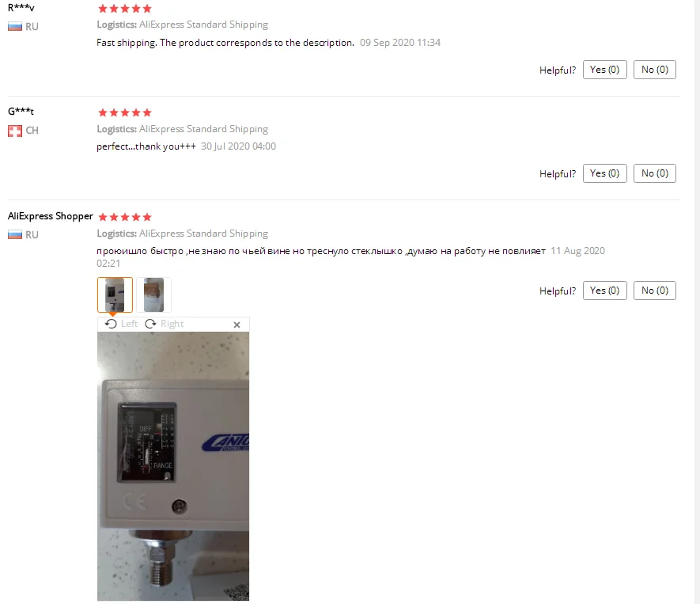The height and width of the screenshot is (604, 700).
Task: Close the enlarged review photo
Action: [237, 325]
